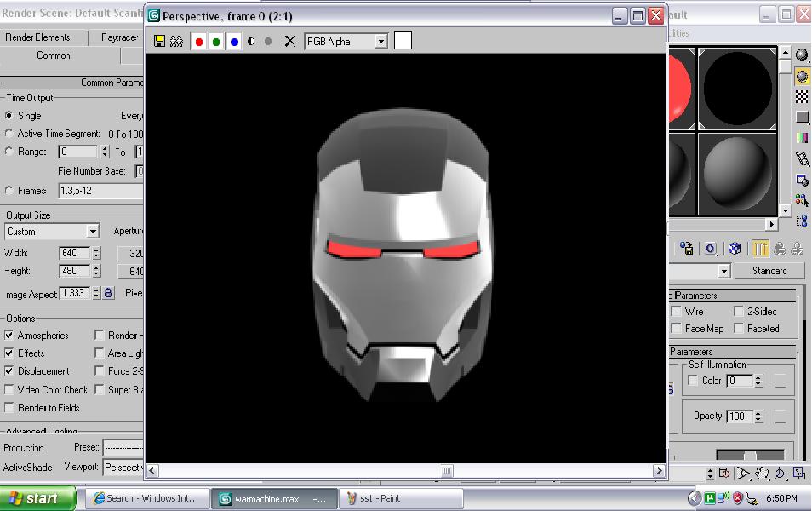Enable the checkered background for samples

[802, 96]
